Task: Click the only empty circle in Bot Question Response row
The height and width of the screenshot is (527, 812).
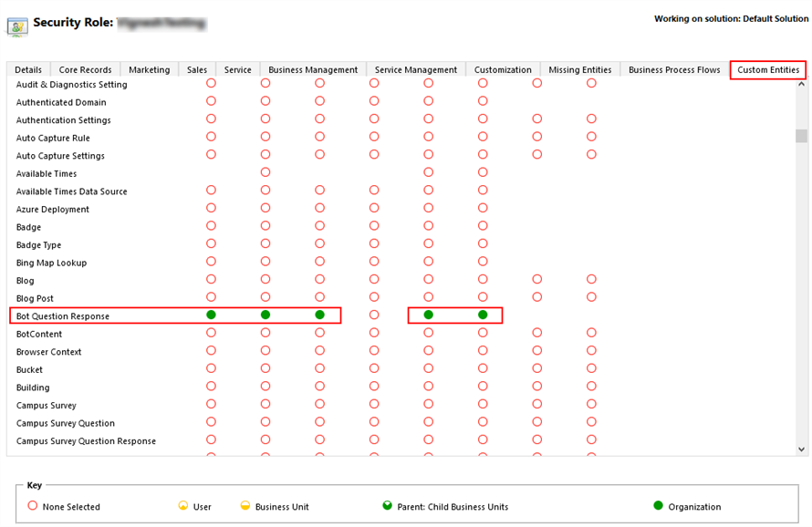Action: (374, 315)
